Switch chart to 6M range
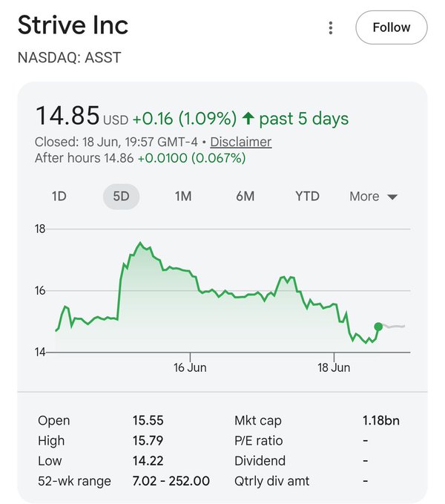This screenshot has width=445, height=504. point(245,197)
